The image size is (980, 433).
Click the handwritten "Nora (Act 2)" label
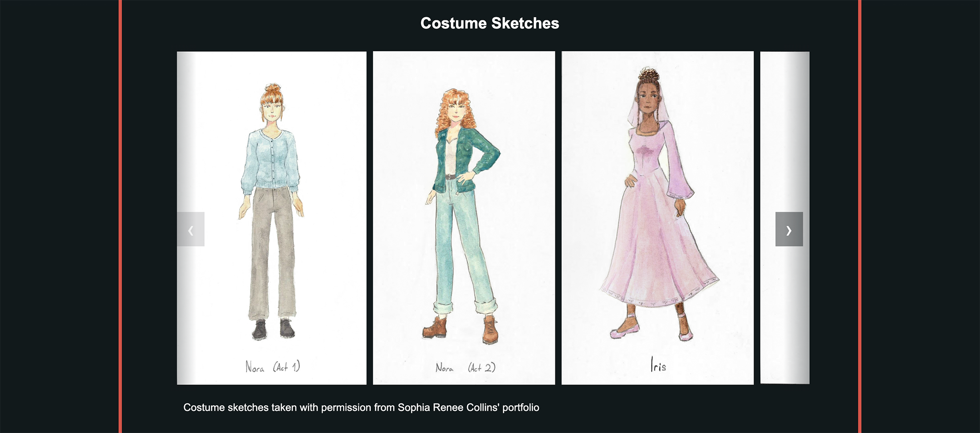[x=465, y=368]
